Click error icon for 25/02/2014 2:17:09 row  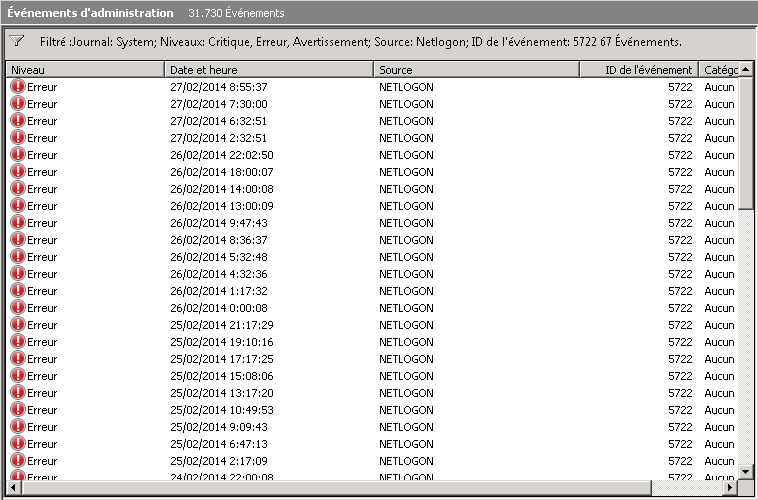[x=18, y=460]
